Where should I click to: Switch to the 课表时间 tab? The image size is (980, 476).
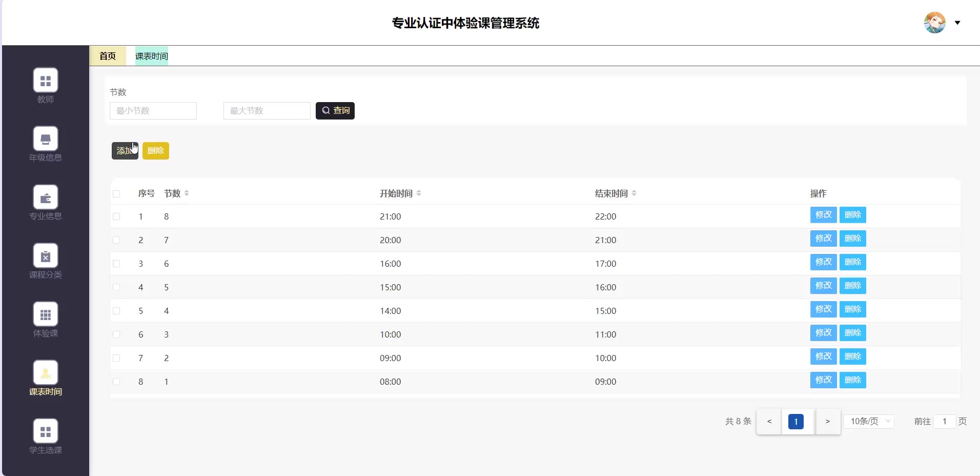[152, 56]
